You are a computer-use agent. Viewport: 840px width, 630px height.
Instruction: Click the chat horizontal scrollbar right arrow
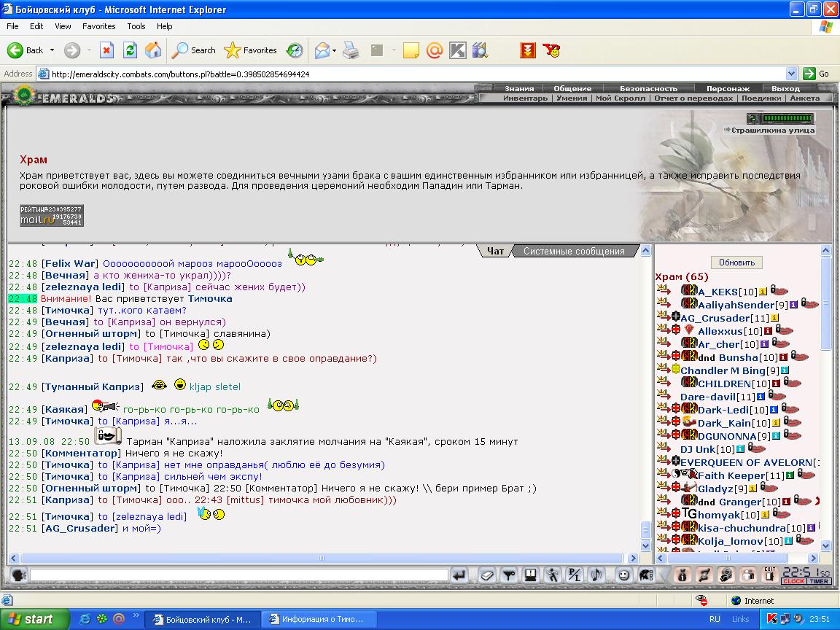point(633,559)
